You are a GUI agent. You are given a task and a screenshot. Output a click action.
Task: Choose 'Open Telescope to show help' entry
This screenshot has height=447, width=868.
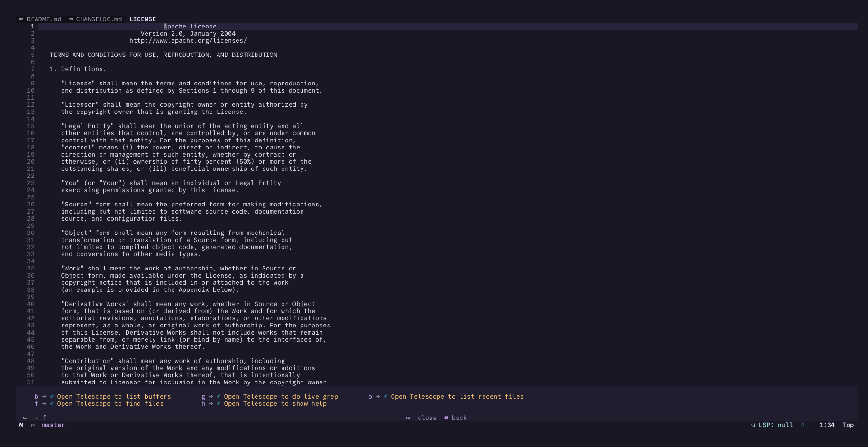pos(275,404)
